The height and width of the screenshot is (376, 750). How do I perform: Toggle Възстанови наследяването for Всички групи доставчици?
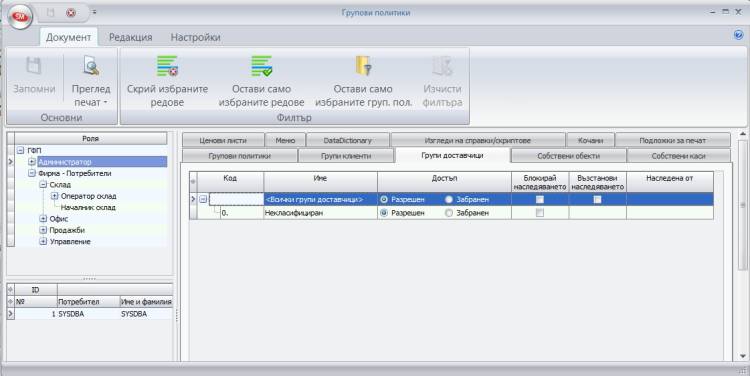[597, 199]
